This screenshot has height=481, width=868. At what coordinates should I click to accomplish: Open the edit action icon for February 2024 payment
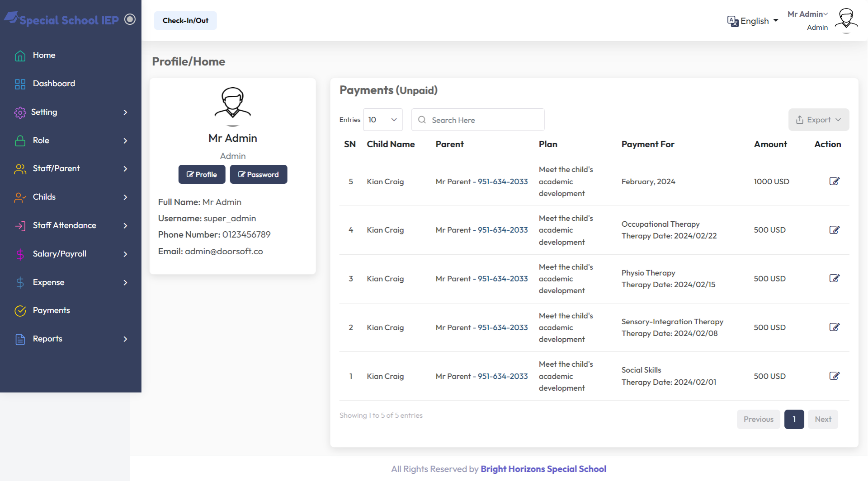[835, 181]
